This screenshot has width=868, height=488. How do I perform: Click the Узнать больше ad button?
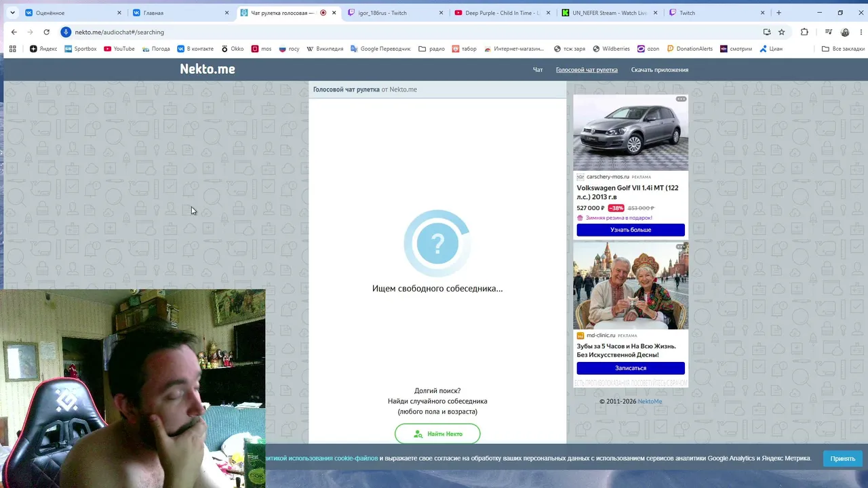pos(631,230)
